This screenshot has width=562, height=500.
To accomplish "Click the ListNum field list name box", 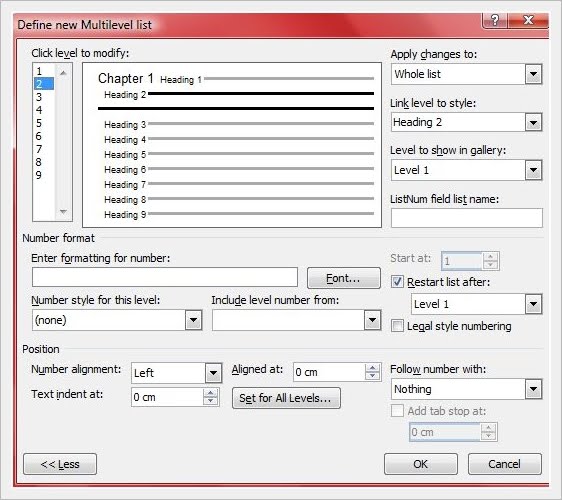I will pos(466,218).
